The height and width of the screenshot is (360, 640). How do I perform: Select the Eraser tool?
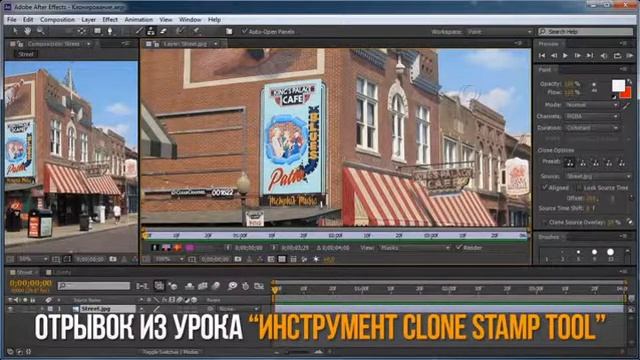(x=164, y=31)
